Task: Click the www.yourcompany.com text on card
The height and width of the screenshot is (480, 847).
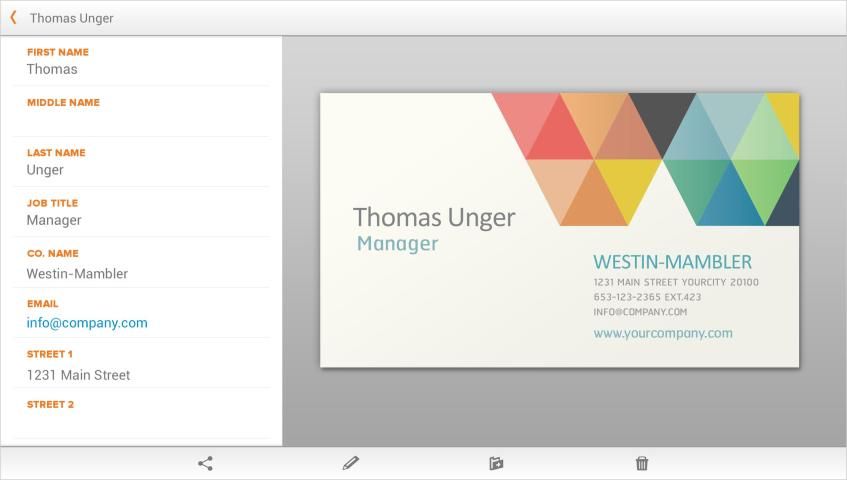Action: pos(662,333)
